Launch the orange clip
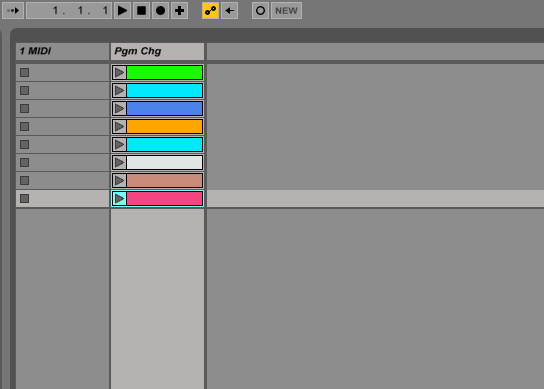This screenshot has height=389, width=544. coord(119,127)
